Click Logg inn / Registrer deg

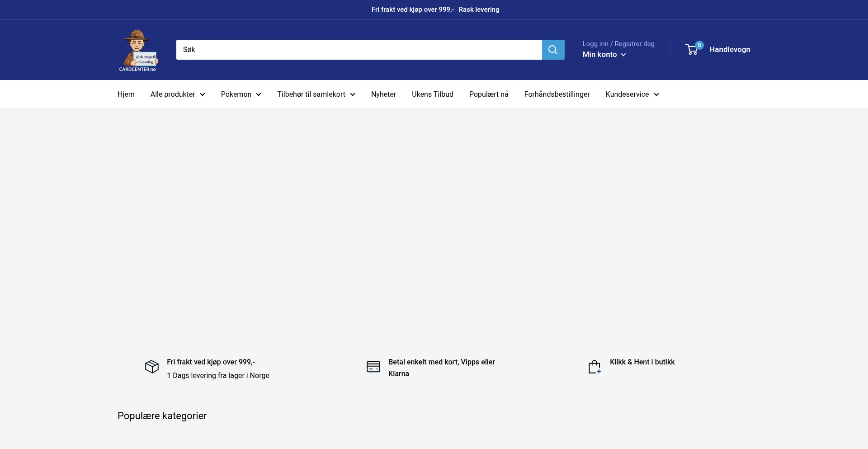pyautogui.click(x=618, y=44)
